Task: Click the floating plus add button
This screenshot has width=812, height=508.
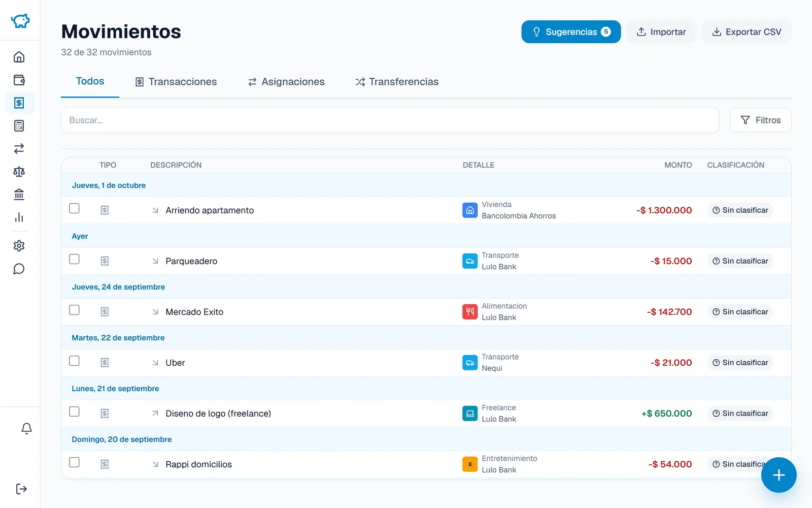Action: 779,475
